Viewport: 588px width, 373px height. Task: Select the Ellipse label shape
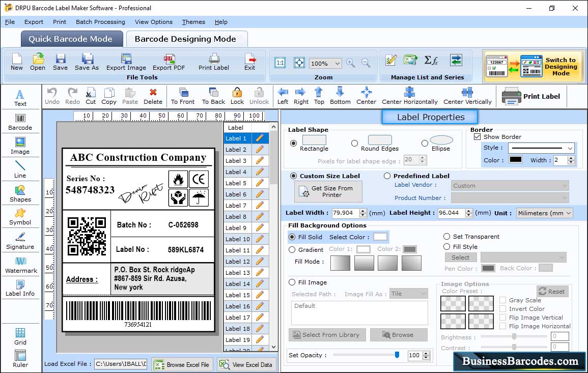(x=425, y=143)
